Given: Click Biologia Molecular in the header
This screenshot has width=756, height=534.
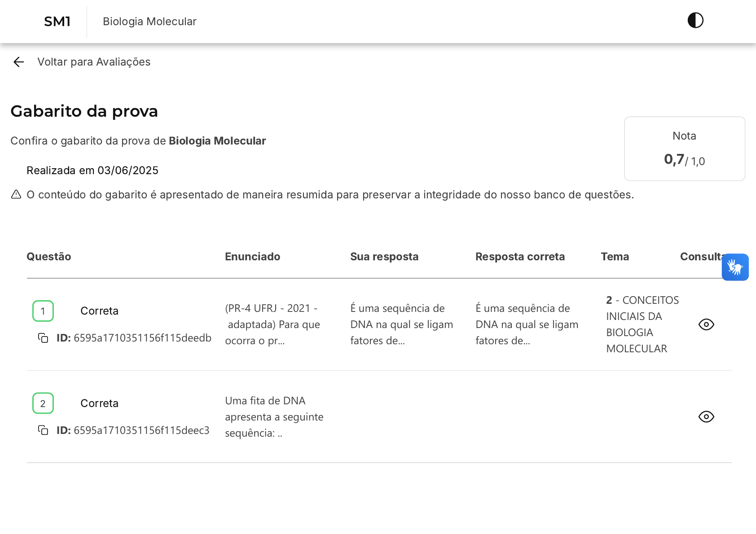Looking at the screenshot, I should tap(149, 22).
